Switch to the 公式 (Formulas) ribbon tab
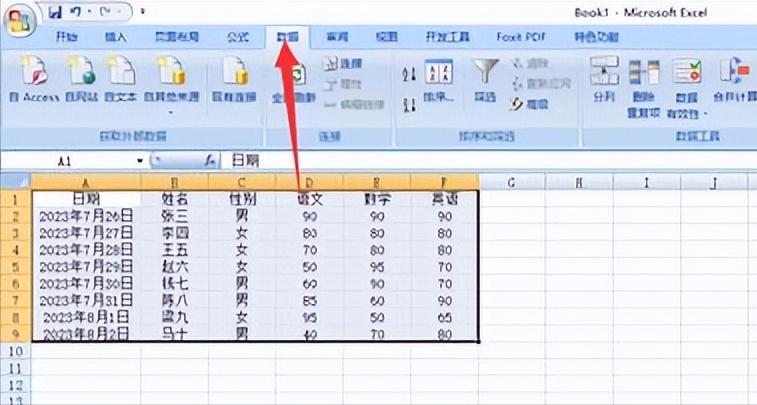 pyautogui.click(x=238, y=37)
